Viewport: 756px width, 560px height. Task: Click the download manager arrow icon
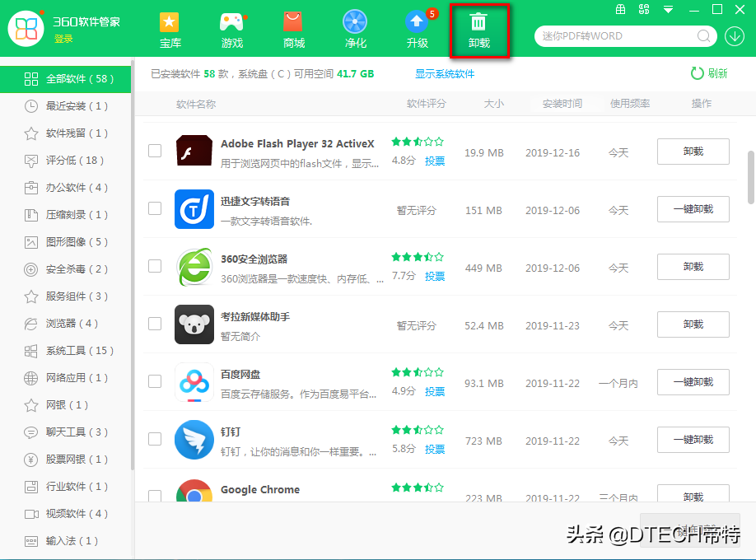(x=734, y=36)
